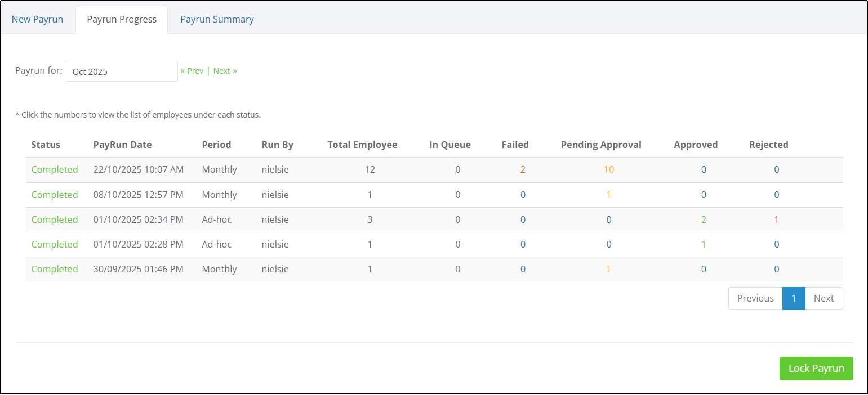The height and width of the screenshot is (395, 868).
Task: Go to next month with Next » link
Action: pos(225,71)
